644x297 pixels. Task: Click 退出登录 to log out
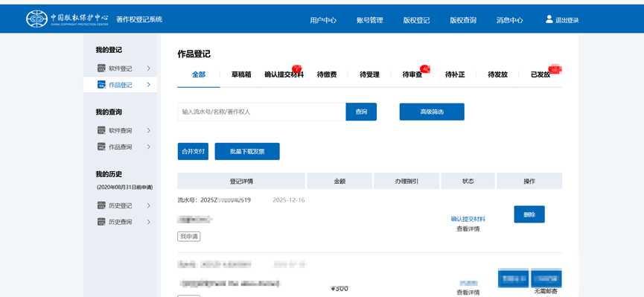567,20
